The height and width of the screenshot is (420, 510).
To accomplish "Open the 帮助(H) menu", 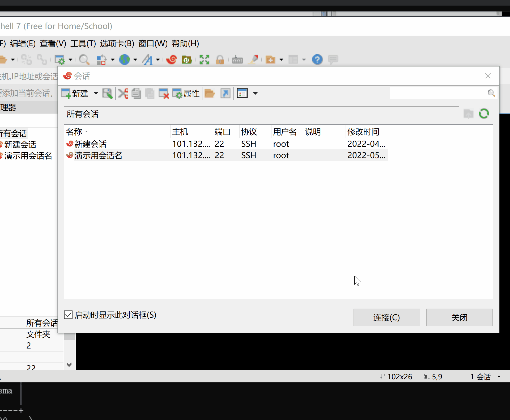I will [x=185, y=43].
